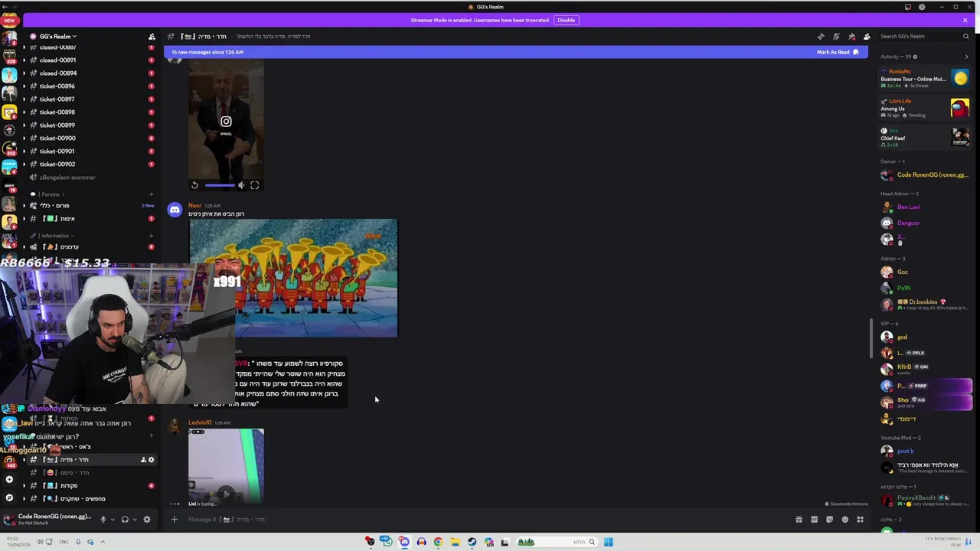The width and height of the screenshot is (980, 551).
Task: Open GG's Realm server dropdown
Action: pyautogui.click(x=57, y=36)
